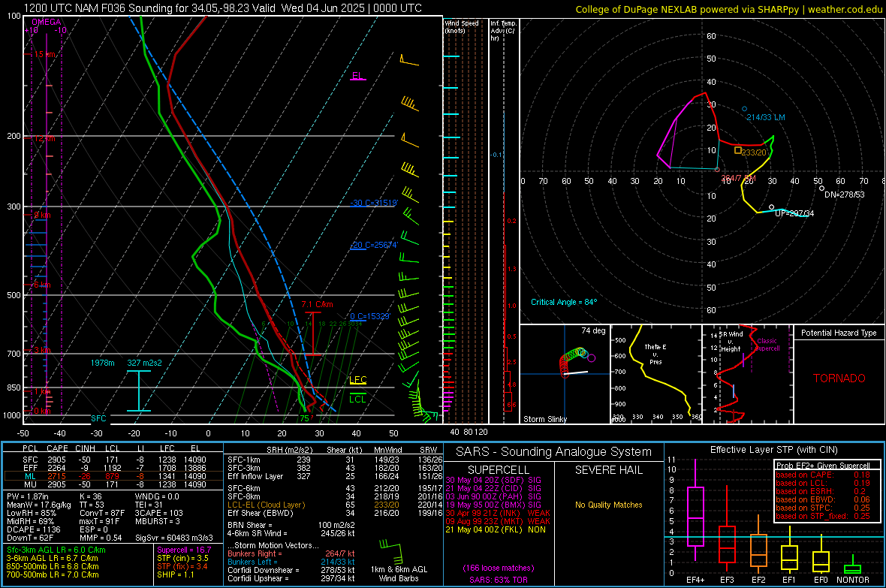
Task: Click the 'UP=297/34' hodograph label
Action: (794, 213)
